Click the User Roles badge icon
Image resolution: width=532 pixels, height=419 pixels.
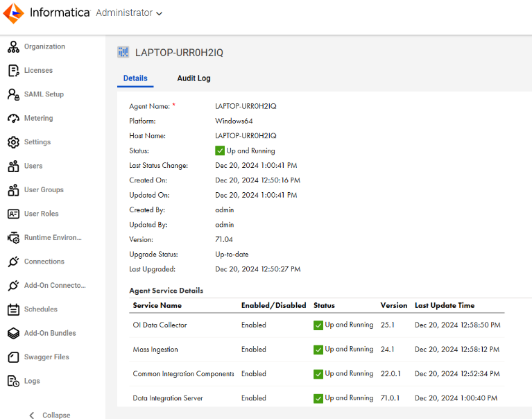point(13,214)
